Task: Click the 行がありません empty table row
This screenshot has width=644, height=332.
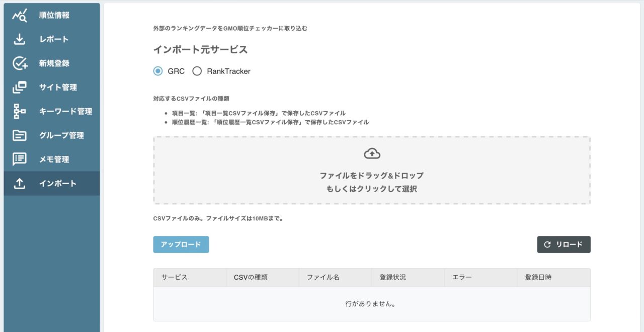Action: pyautogui.click(x=372, y=304)
